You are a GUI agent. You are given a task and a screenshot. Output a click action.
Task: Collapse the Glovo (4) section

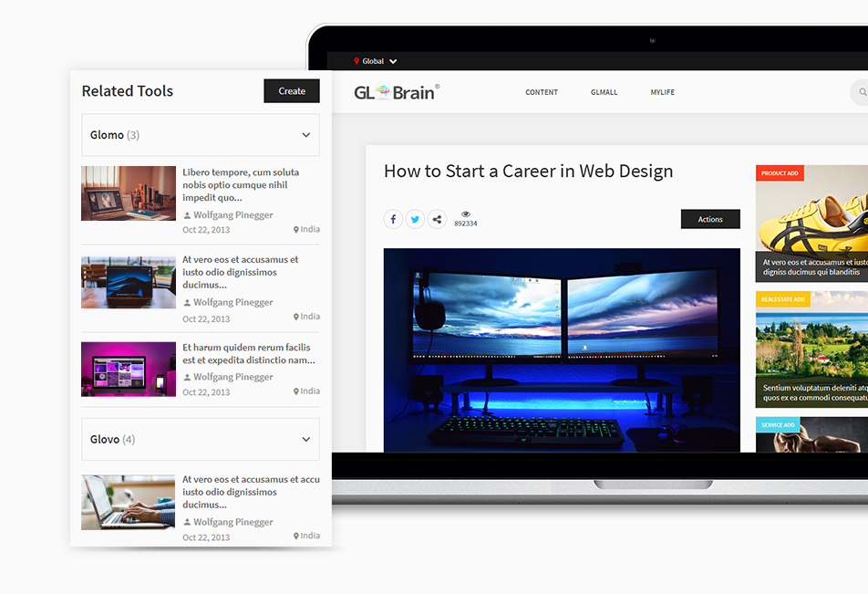(201, 440)
